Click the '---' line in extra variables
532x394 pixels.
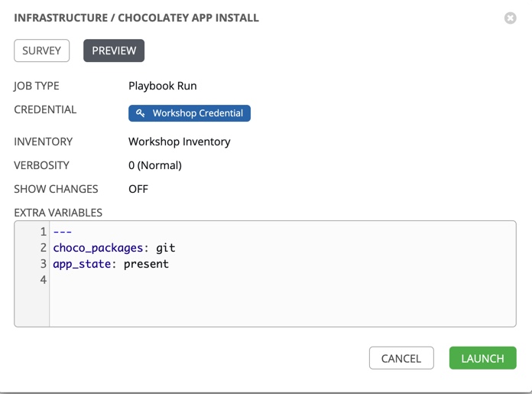tap(63, 232)
